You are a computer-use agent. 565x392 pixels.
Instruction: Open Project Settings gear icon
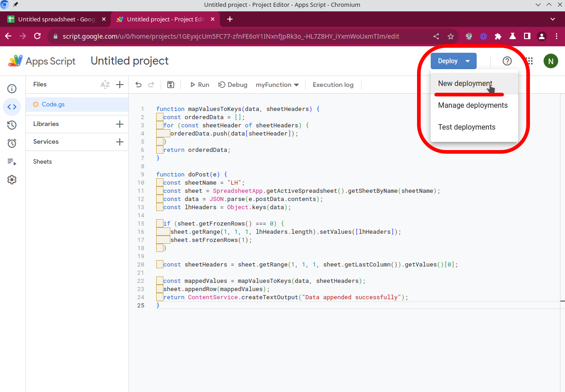click(12, 180)
